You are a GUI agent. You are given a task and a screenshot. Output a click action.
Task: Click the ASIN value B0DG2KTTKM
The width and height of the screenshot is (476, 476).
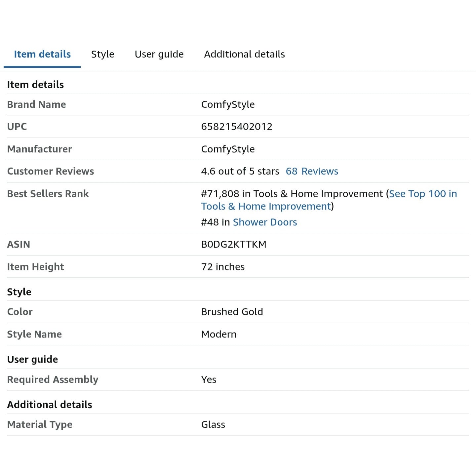tap(234, 244)
